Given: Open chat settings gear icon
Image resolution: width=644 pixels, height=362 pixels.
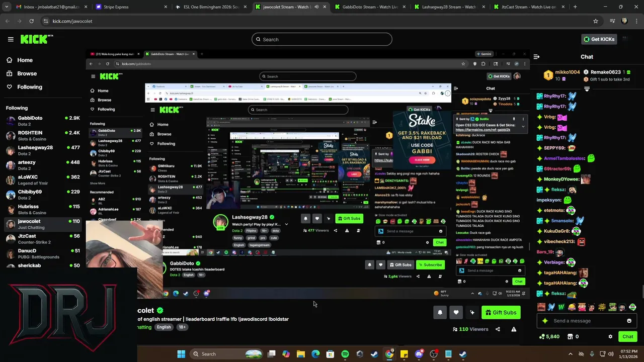Looking at the screenshot, I should click(x=610, y=336).
